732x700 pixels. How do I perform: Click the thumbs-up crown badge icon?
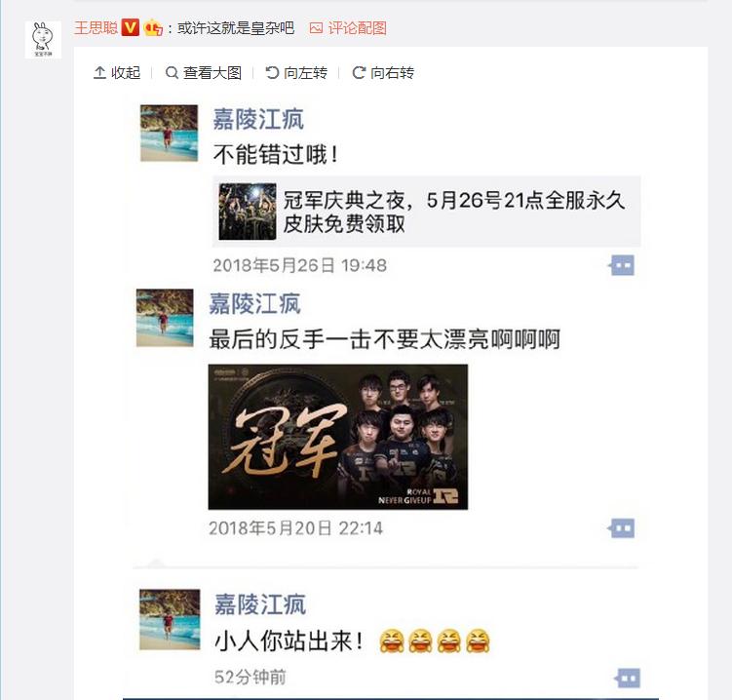(153, 28)
